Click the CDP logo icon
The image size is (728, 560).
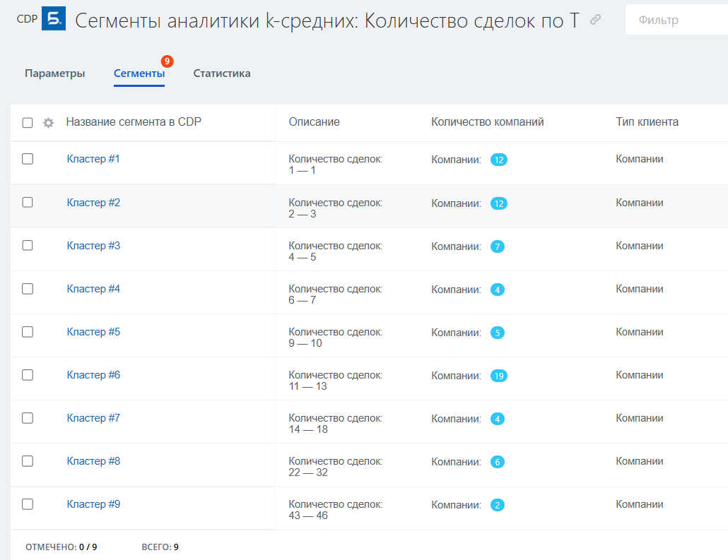pos(54,18)
